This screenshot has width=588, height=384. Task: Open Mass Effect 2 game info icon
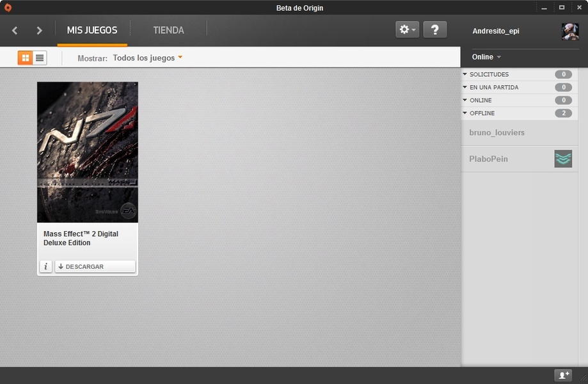pos(45,267)
